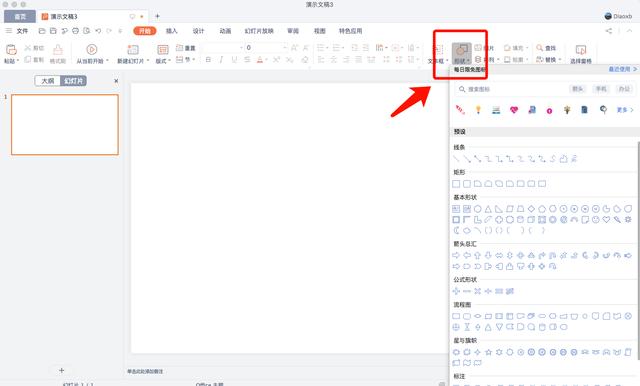This screenshot has width=640, height=386.
Task: Open the 版式 layout dropdown
Action: tap(163, 61)
